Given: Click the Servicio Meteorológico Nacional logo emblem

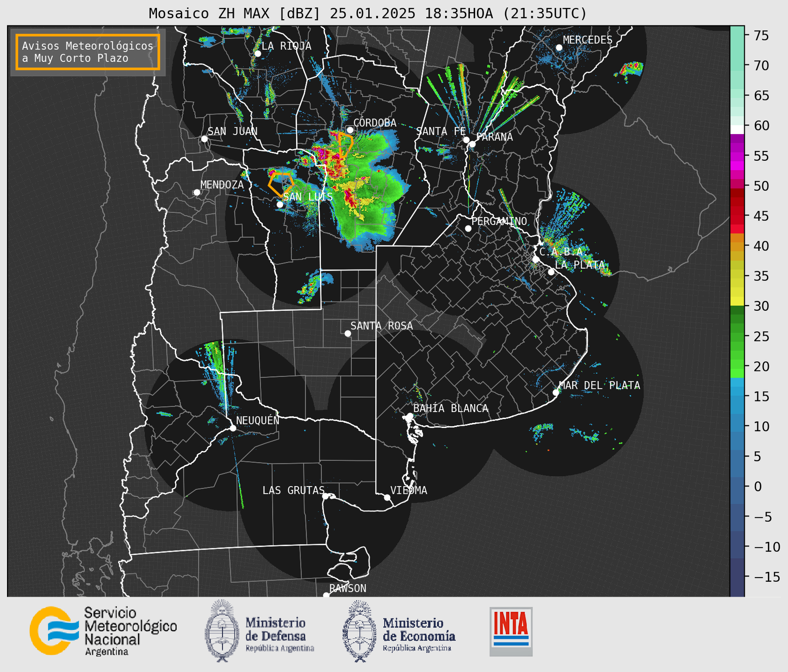Looking at the screenshot, I should (x=55, y=630).
